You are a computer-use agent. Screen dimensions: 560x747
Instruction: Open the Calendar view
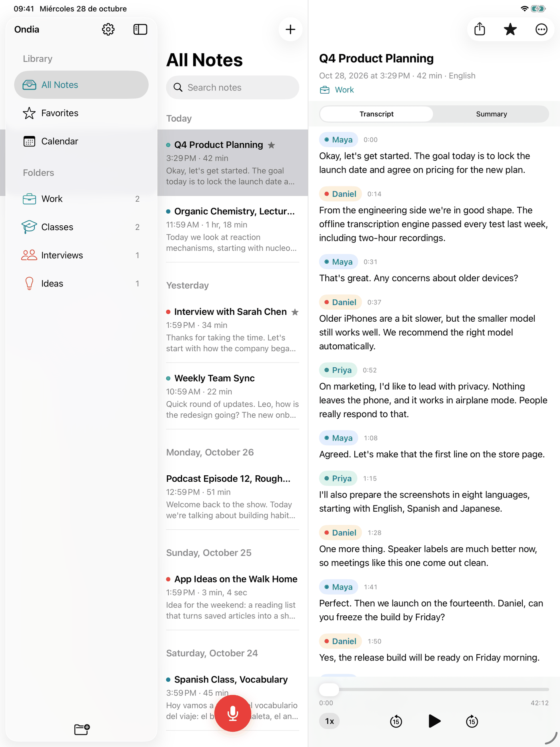pyautogui.click(x=81, y=141)
